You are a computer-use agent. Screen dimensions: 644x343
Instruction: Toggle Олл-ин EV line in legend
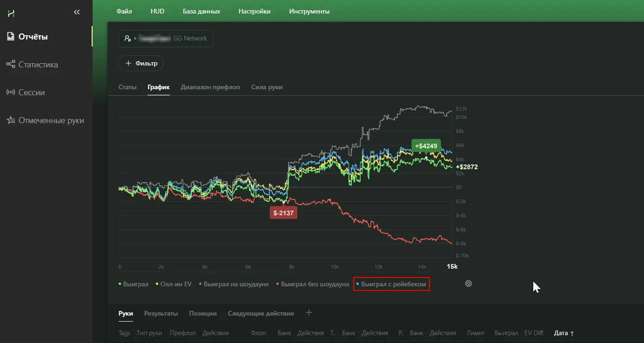coord(175,284)
